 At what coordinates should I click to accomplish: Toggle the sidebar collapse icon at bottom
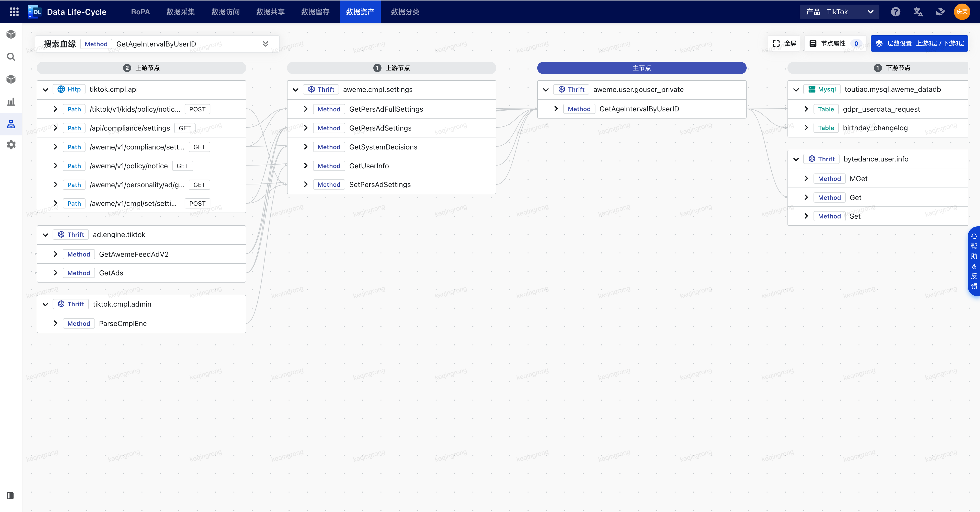point(10,496)
